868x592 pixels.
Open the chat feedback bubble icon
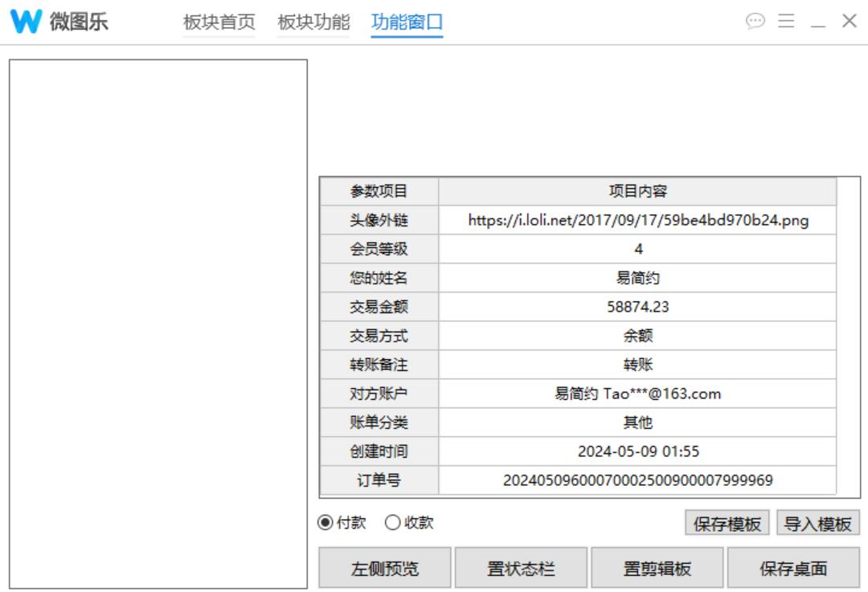tap(755, 22)
